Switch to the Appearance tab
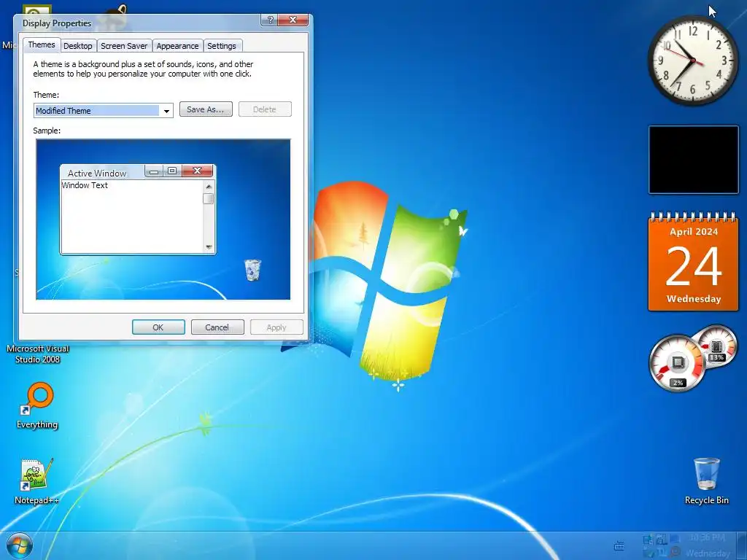The height and width of the screenshot is (560, 747). point(177,46)
